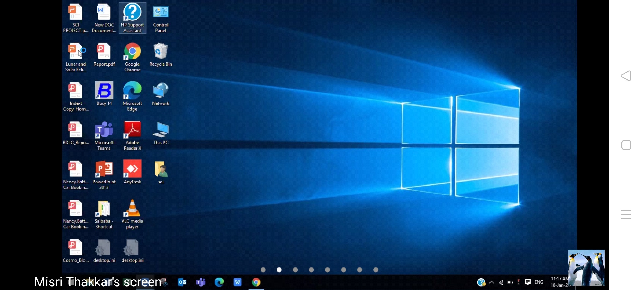The height and width of the screenshot is (290, 644).
Task: Click the ENG input language indicator
Action: click(x=539, y=282)
